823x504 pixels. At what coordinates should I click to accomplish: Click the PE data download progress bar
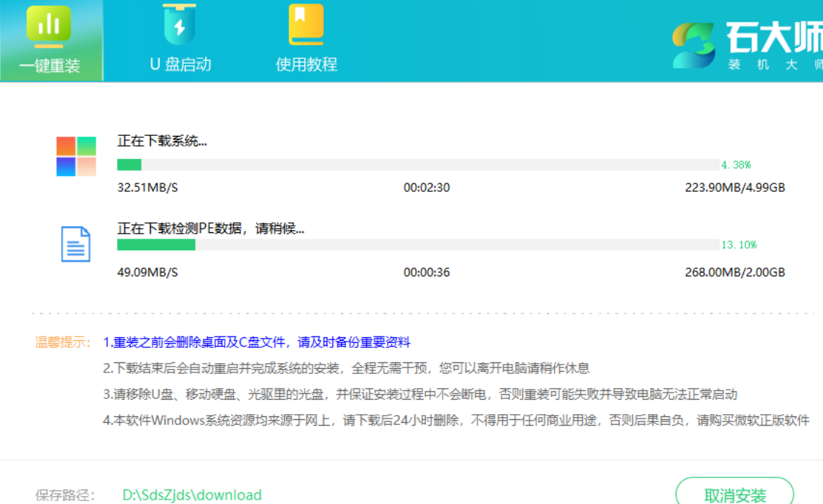click(x=417, y=244)
